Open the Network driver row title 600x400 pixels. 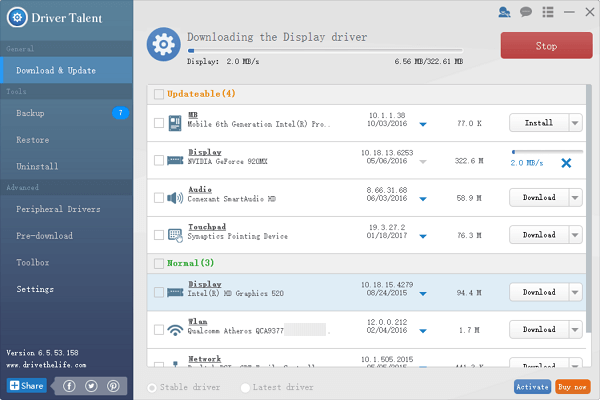coord(205,359)
